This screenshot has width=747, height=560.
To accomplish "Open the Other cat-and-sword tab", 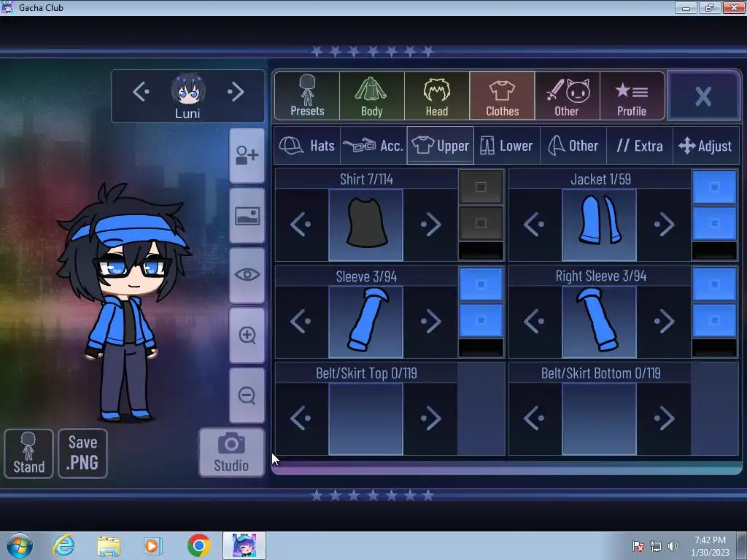I will coord(567,96).
